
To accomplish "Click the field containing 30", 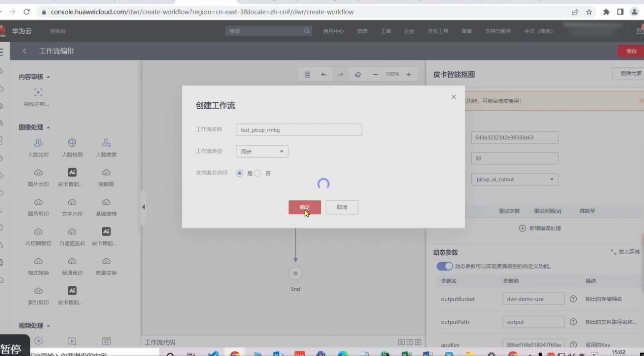I will [515, 158].
